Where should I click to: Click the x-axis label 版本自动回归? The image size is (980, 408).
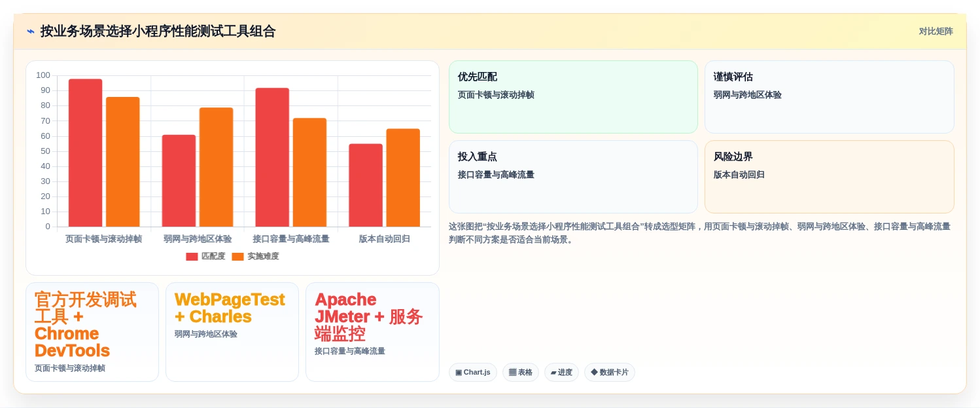(x=385, y=239)
